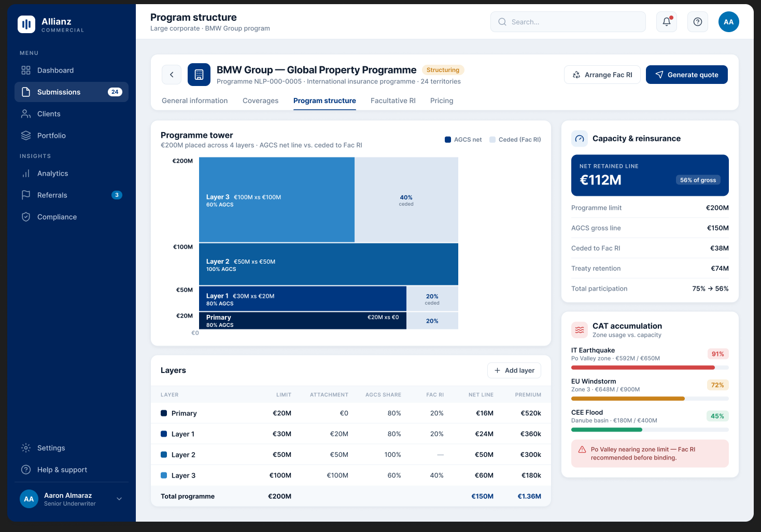Viewport: 761px width, 532px height.
Task: Click the Search input field
Action: (x=568, y=22)
